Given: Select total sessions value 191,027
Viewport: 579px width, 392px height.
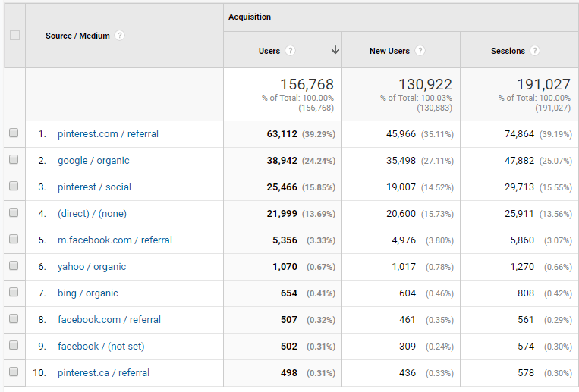Looking at the screenshot, I should [543, 84].
